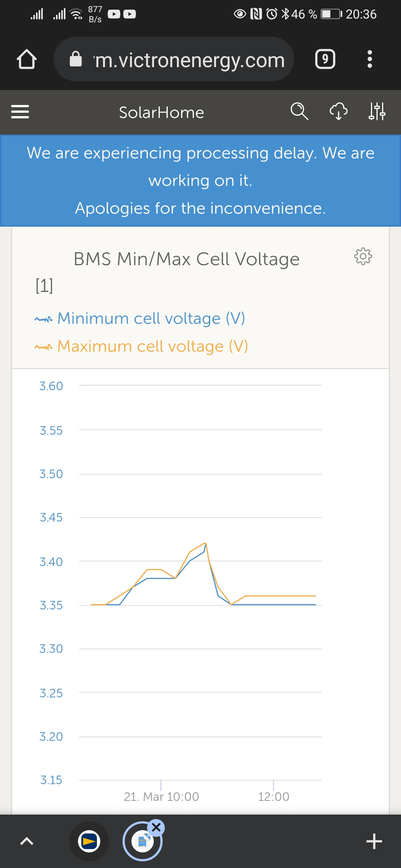Close the floating document bubble
Viewport: 401px width, 868px height.
156,827
